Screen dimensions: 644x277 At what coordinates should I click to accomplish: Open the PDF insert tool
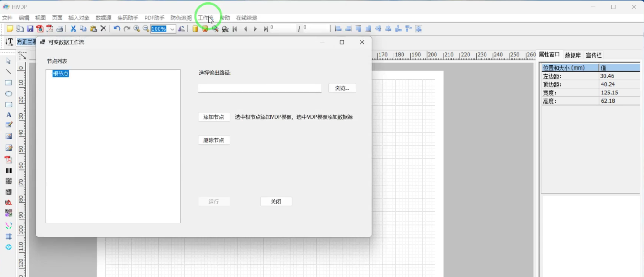[8, 159]
